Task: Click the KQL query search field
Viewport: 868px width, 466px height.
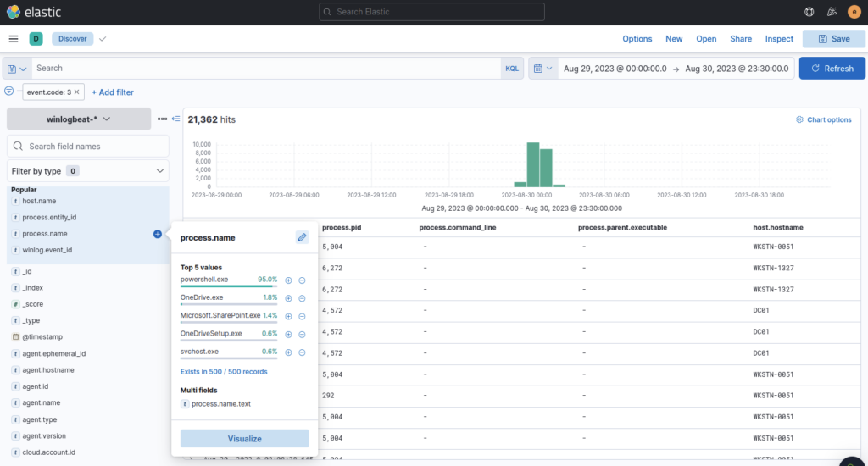Action: (x=265, y=69)
